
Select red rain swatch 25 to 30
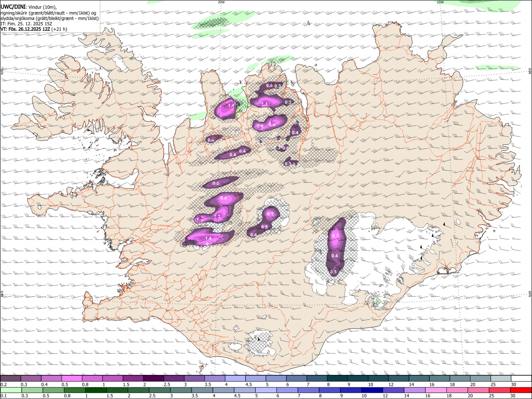point(499,390)
